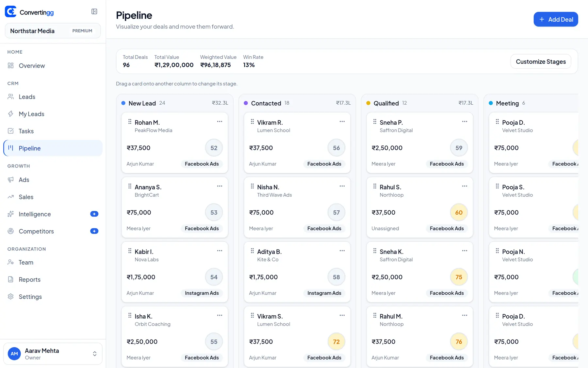Open the options menu for Vikram S.
Image resolution: width=588 pixels, height=368 pixels.
point(342,315)
